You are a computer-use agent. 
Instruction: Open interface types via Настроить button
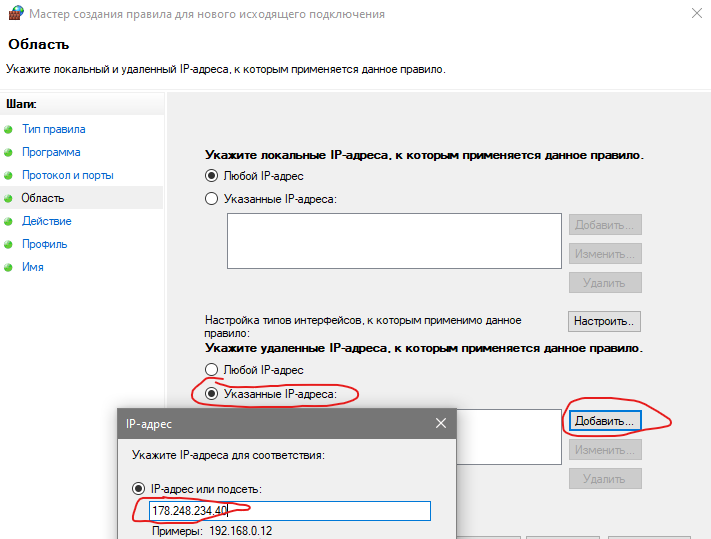tap(604, 321)
